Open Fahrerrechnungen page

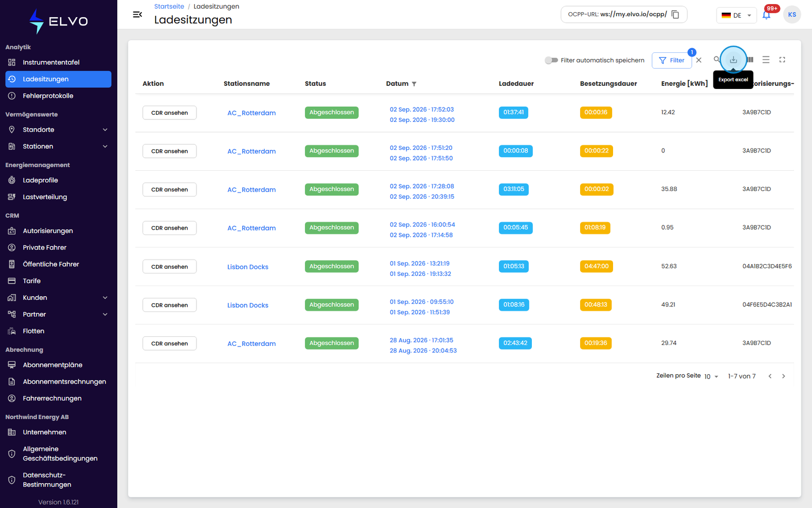point(58,398)
